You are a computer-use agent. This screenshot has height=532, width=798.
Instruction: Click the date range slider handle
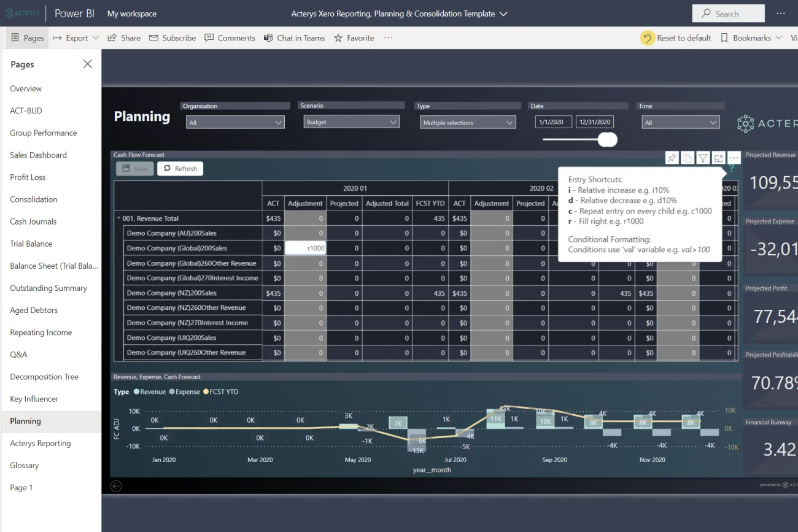[x=608, y=139]
